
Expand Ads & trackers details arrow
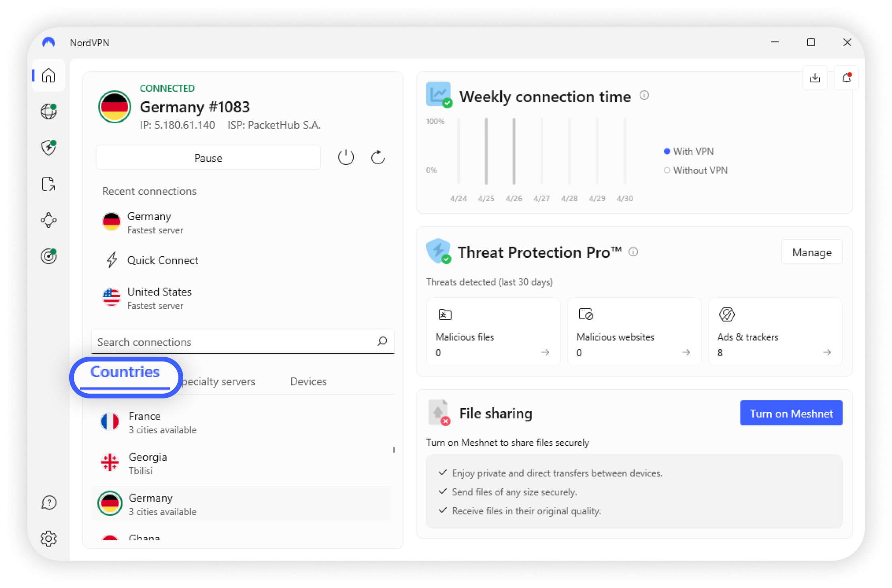click(x=827, y=352)
